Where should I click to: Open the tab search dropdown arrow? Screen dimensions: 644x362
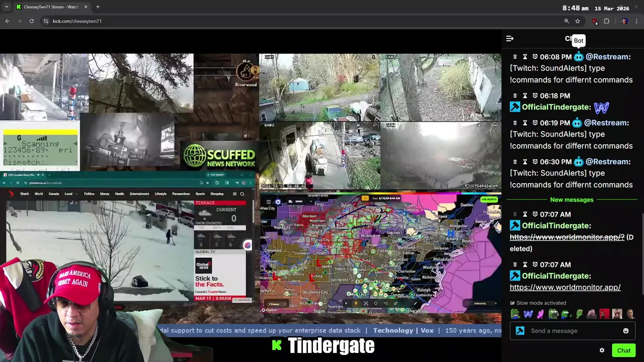tap(6, 7)
